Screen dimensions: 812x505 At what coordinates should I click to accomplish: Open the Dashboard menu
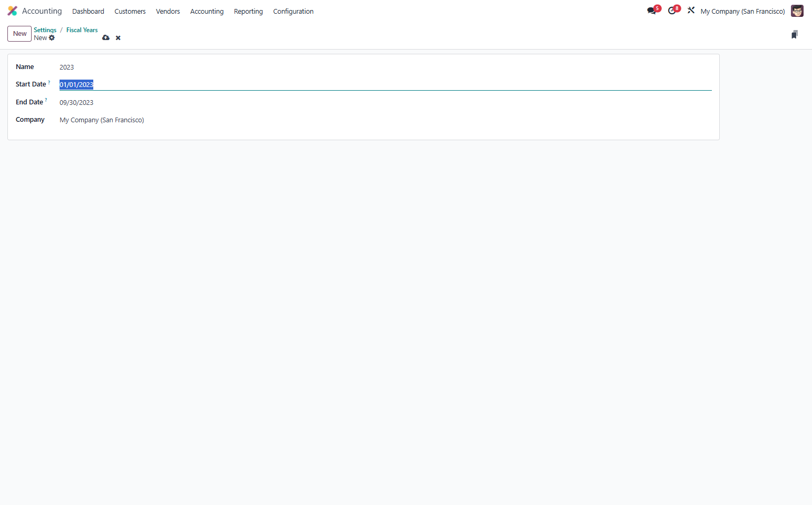pos(88,11)
